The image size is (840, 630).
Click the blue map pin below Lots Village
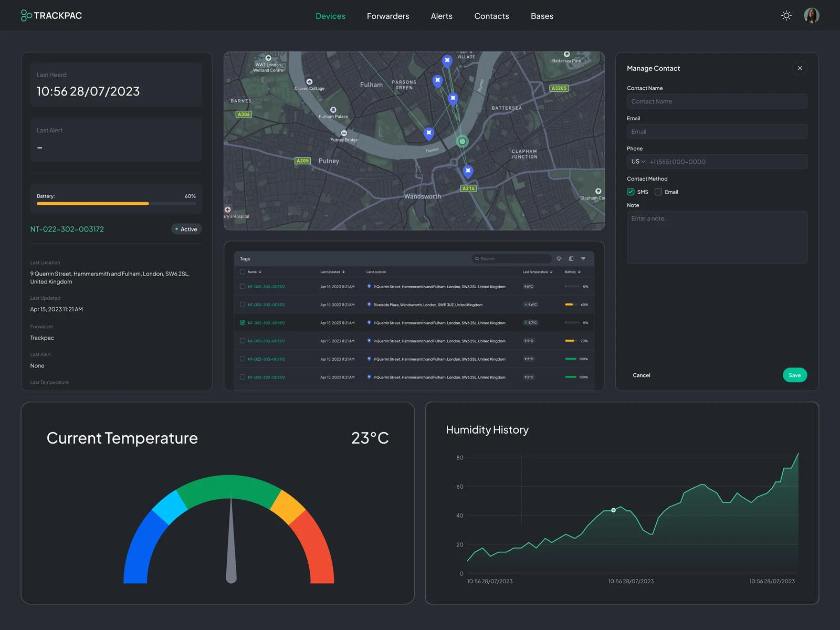(447, 61)
